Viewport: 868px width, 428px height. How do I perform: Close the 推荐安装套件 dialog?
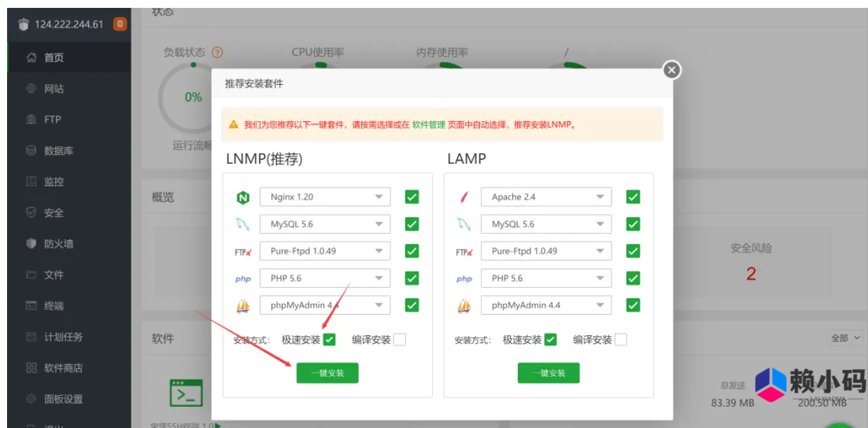coord(671,70)
